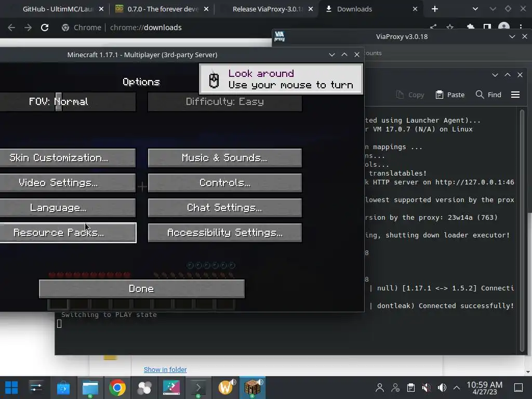Image resolution: width=532 pixels, height=399 pixels.
Task: Switch to the GitHub - UltimMC tab
Action: 57,9
